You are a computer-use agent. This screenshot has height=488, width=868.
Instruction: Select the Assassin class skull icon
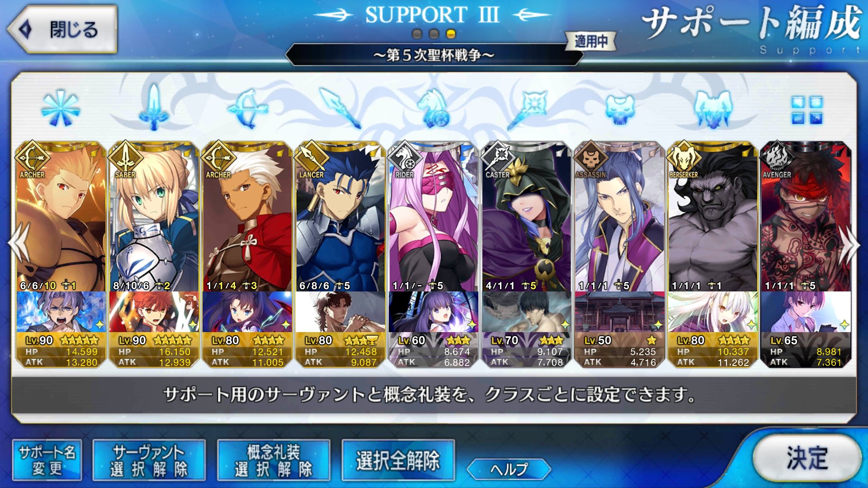pyautogui.click(x=620, y=109)
